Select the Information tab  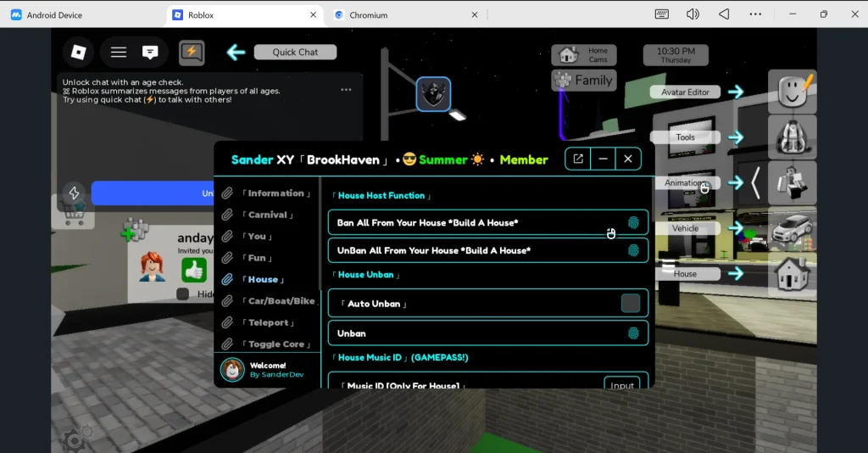click(x=267, y=193)
